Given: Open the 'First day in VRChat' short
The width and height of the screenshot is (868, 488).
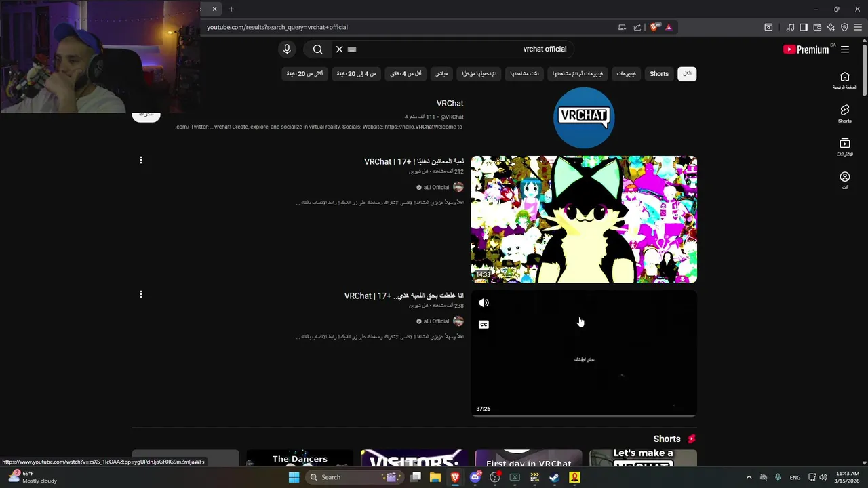Looking at the screenshot, I should (x=528, y=458).
